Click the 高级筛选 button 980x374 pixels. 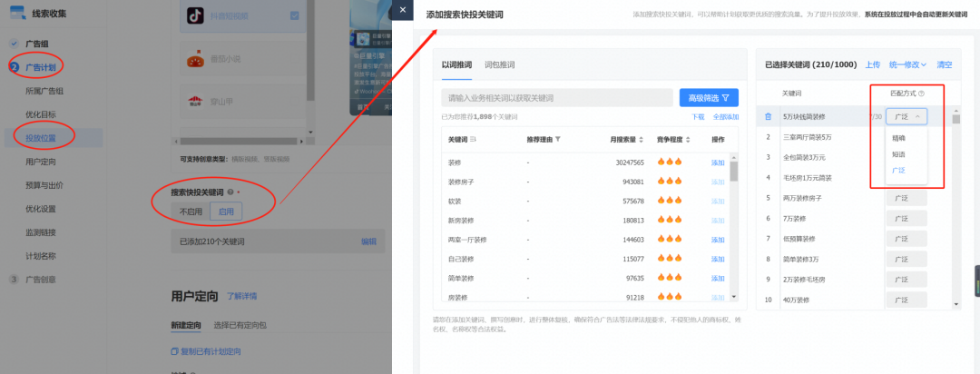[709, 97]
